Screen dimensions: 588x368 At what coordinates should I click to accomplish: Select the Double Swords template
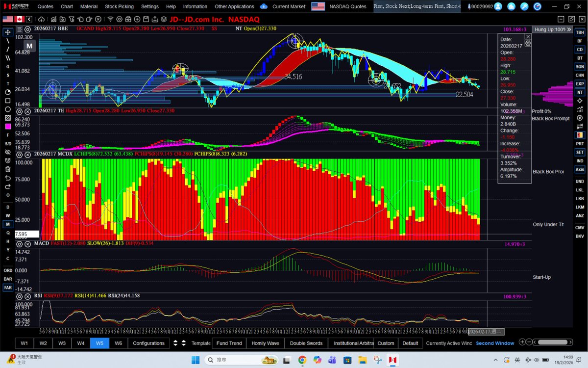[x=306, y=343]
